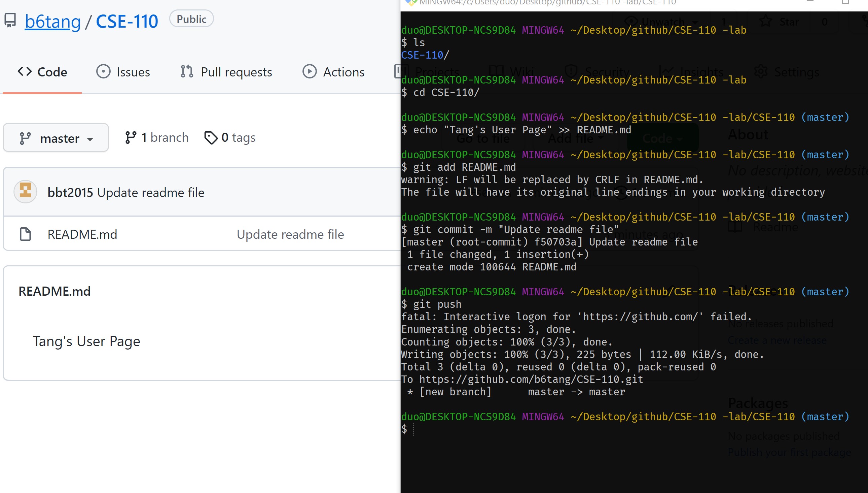Click the echo README.md command in terminal
The image size is (868, 493).
[516, 130]
